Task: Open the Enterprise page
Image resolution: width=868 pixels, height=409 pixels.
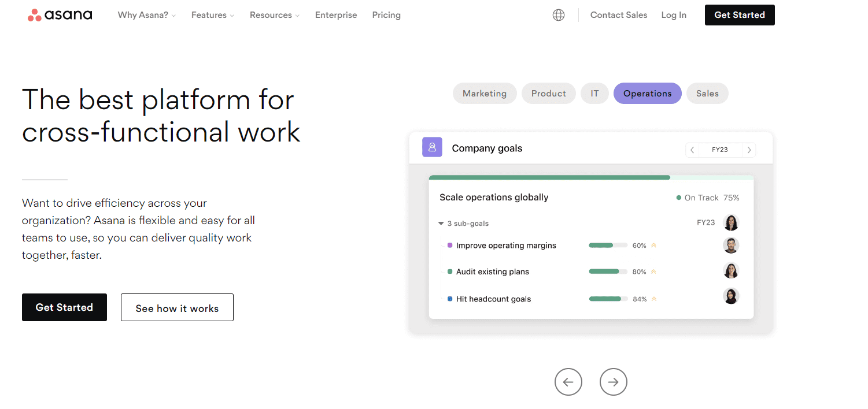Action: click(x=336, y=15)
